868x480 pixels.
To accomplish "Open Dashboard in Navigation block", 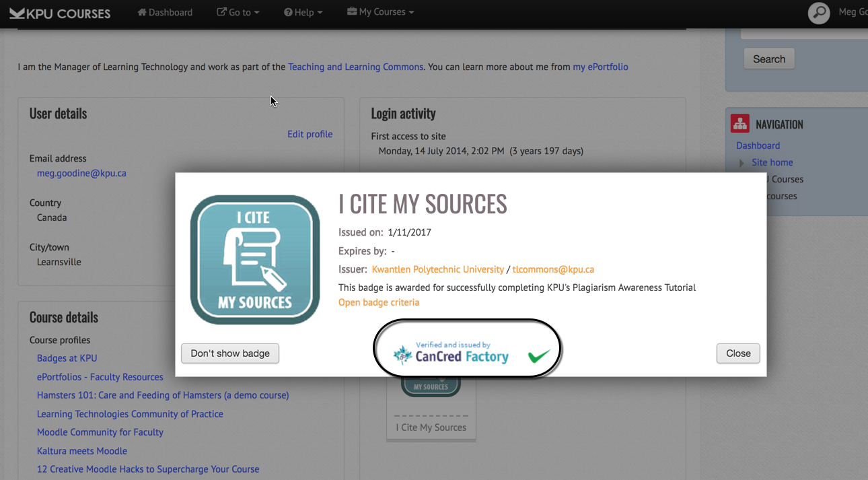I will coord(758,145).
